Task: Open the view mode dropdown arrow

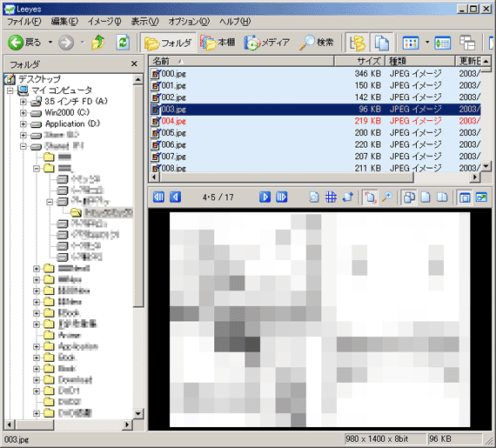Action: coord(427,43)
